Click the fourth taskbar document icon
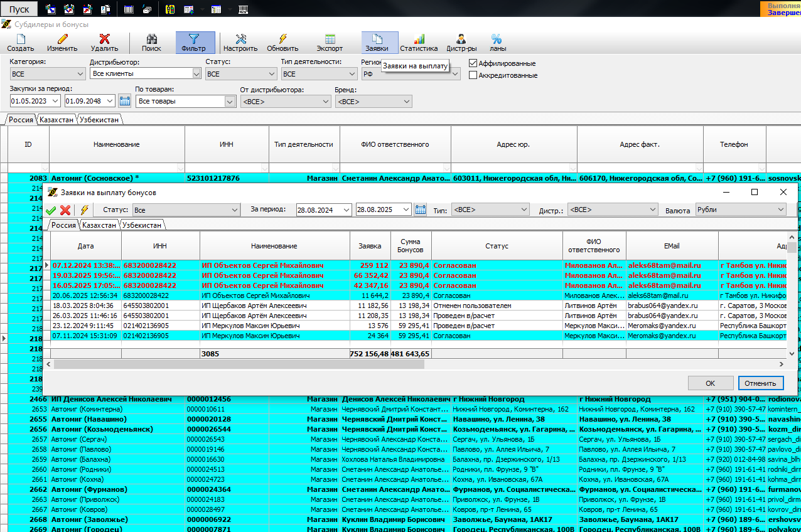Image resolution: width=801 pixels, height=532 pixels. tap(105, 9)
